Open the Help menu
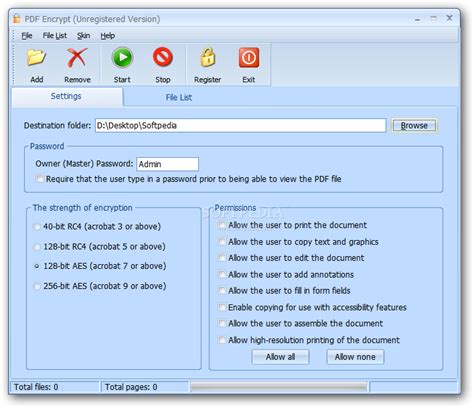Viewport: 474px width, 408px height. (x=108, y=36)
